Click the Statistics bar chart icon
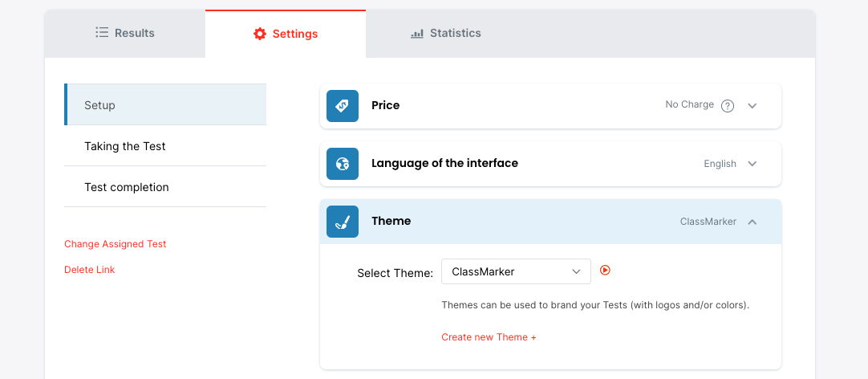Image resolution: width=868 pixels, height=379 pixels. tap(417, 34)
